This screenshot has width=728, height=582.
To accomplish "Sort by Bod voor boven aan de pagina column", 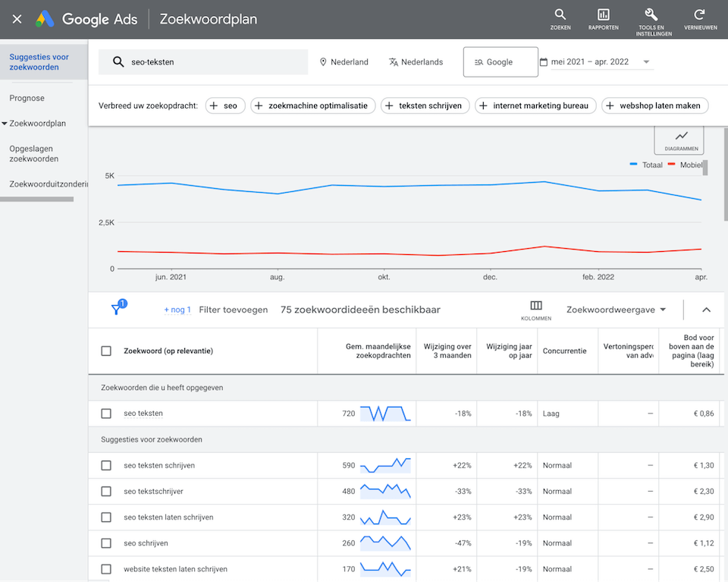I will click(x=691, y=351).
